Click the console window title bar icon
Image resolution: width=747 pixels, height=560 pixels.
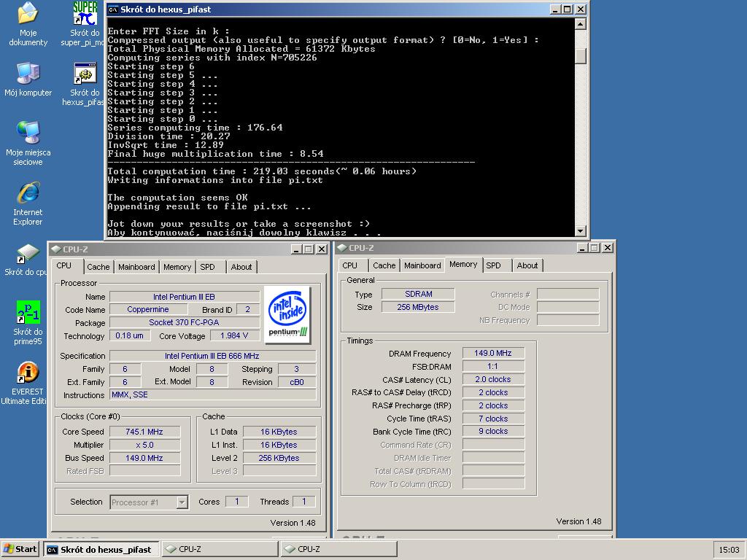coord(113,9)
